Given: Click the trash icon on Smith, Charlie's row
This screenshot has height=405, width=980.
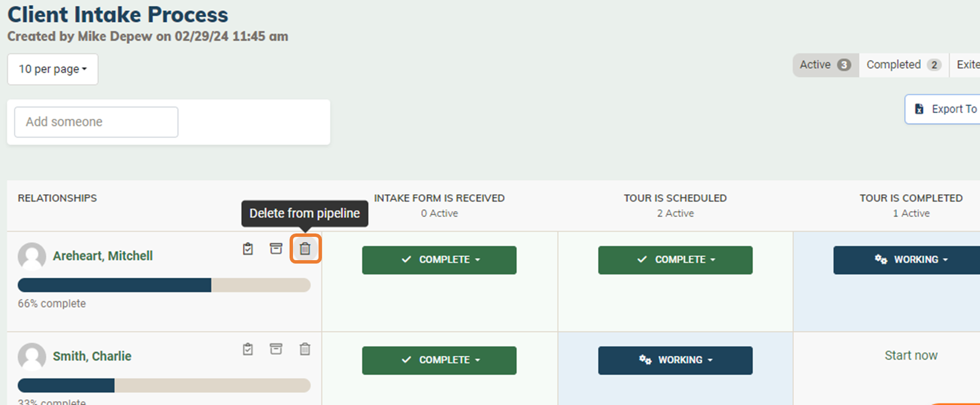Looking at the screenshot, I should pyautogui.click(x=305, y=349).
